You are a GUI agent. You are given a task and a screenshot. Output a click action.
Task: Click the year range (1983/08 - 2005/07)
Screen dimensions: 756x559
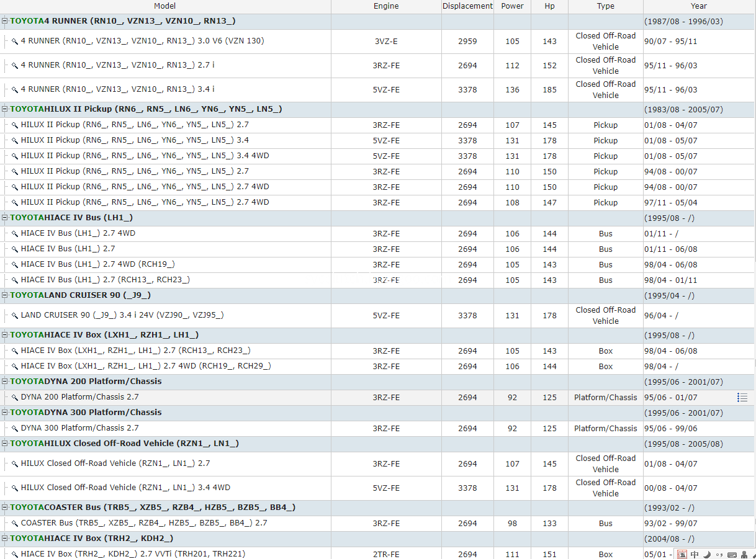click(683, 110)
